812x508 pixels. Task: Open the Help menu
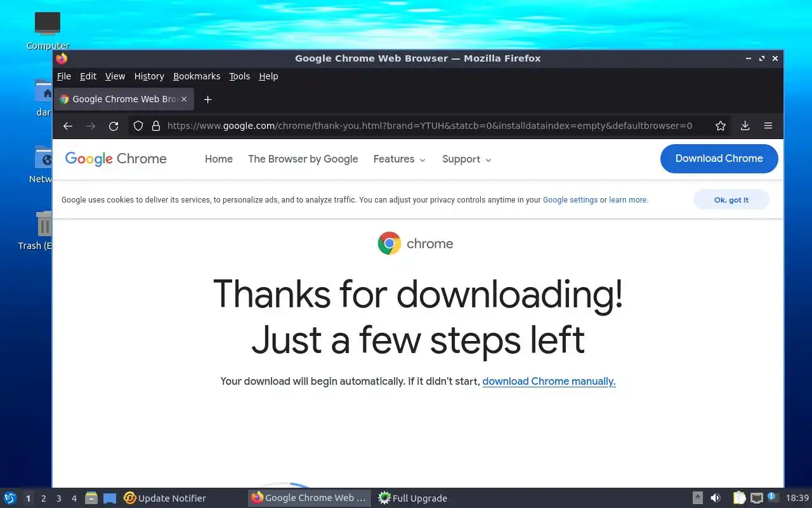tap(268, 76)
